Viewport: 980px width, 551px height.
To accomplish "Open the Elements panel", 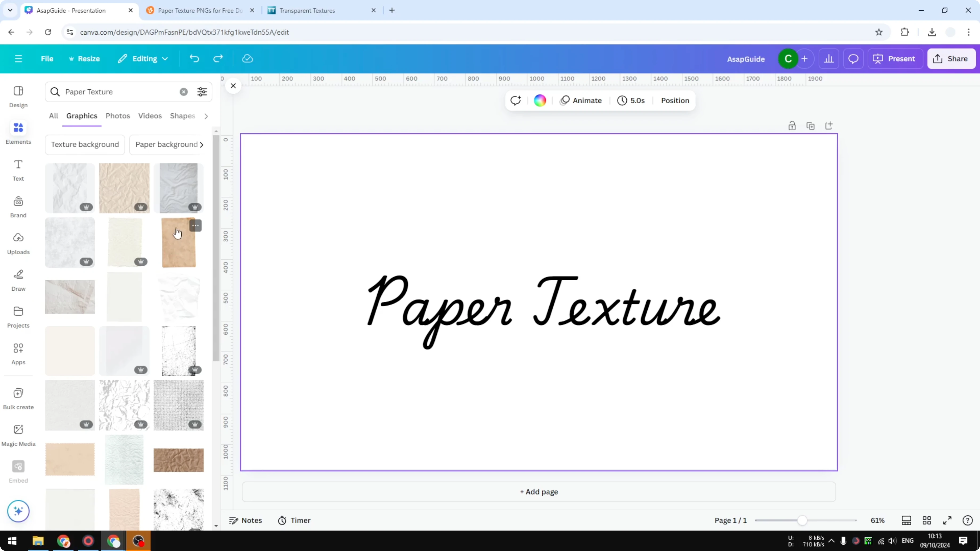I will click(18, 133).
